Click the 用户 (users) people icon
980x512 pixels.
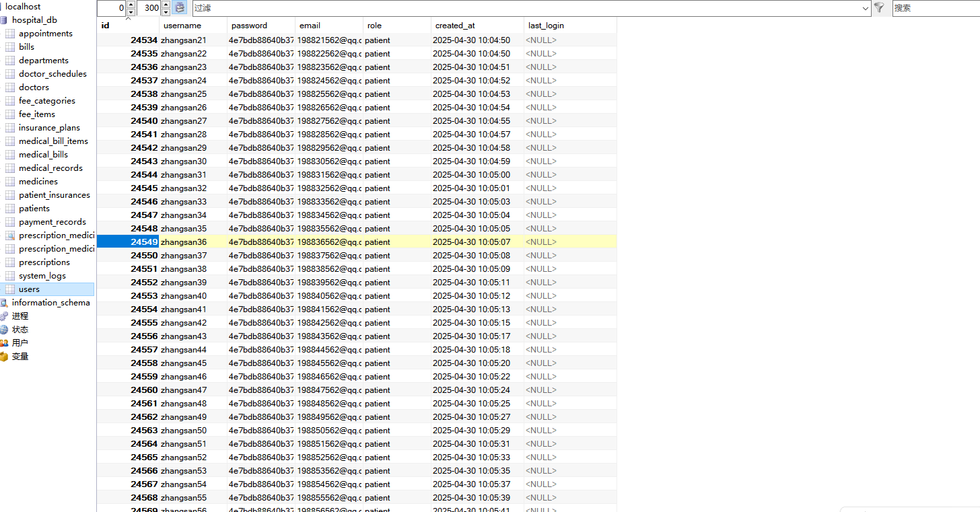pos(4,343)
